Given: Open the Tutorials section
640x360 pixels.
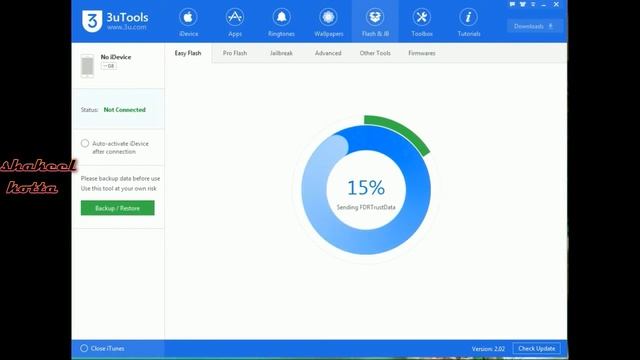Looking at the screenshot, I should point(469,22).
